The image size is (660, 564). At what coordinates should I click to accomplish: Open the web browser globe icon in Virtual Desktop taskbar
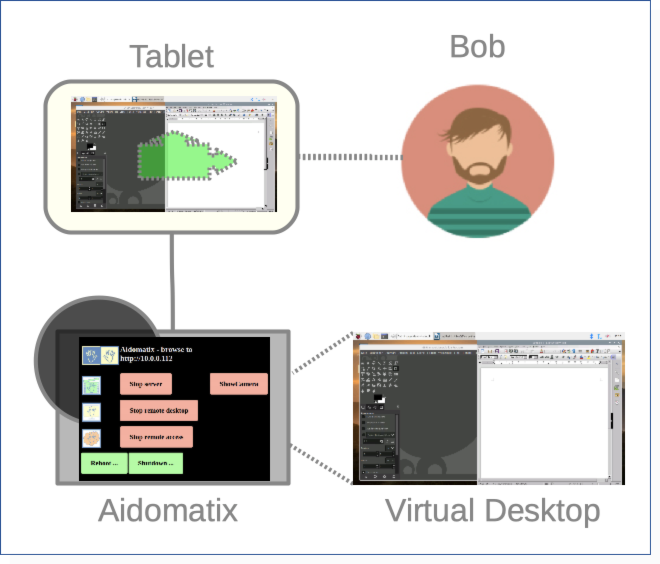(367, 336)
